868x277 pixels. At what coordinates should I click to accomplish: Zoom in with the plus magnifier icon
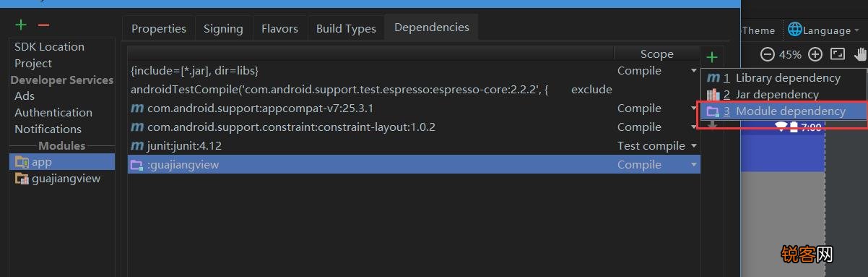pyautogui.click(x=815, y=54)
